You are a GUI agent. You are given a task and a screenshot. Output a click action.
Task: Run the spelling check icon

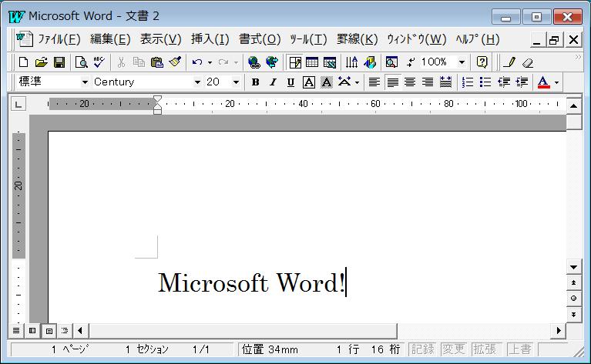[99, 62]
